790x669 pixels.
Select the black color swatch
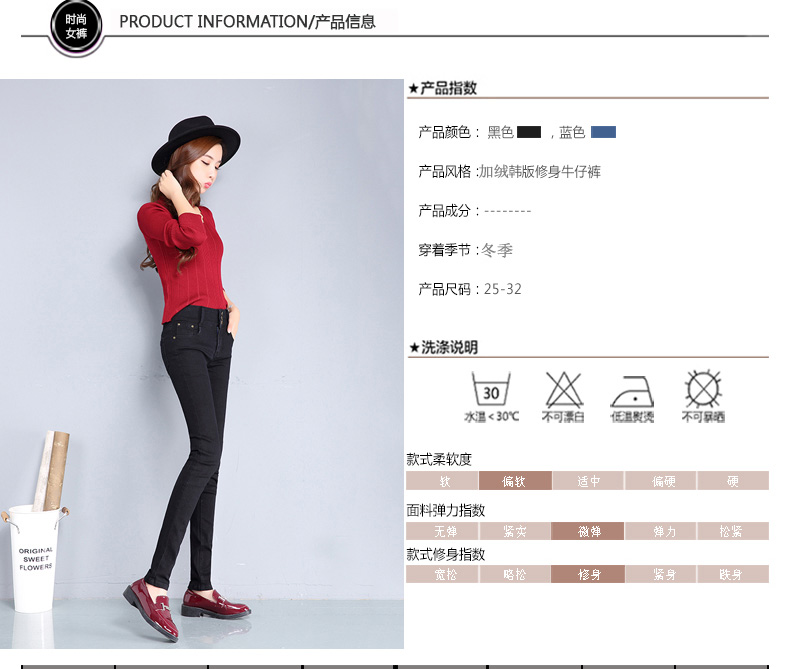coord(529,132)
